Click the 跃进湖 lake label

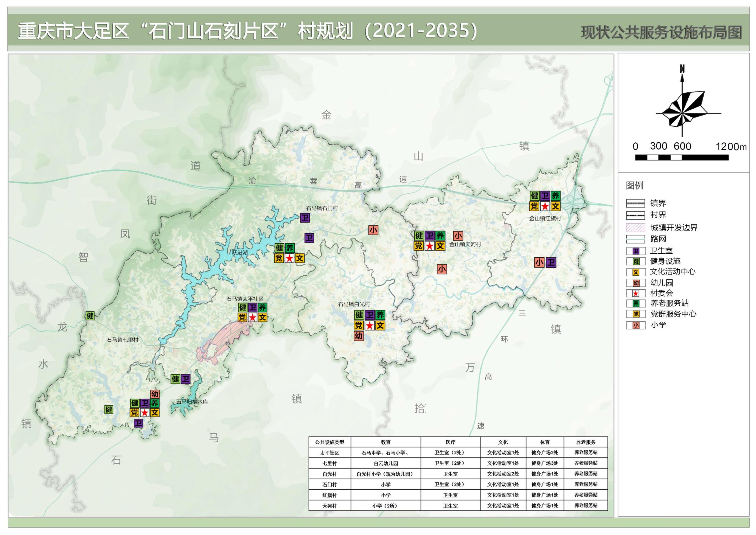pyautogui.click(x=240, y=252)
